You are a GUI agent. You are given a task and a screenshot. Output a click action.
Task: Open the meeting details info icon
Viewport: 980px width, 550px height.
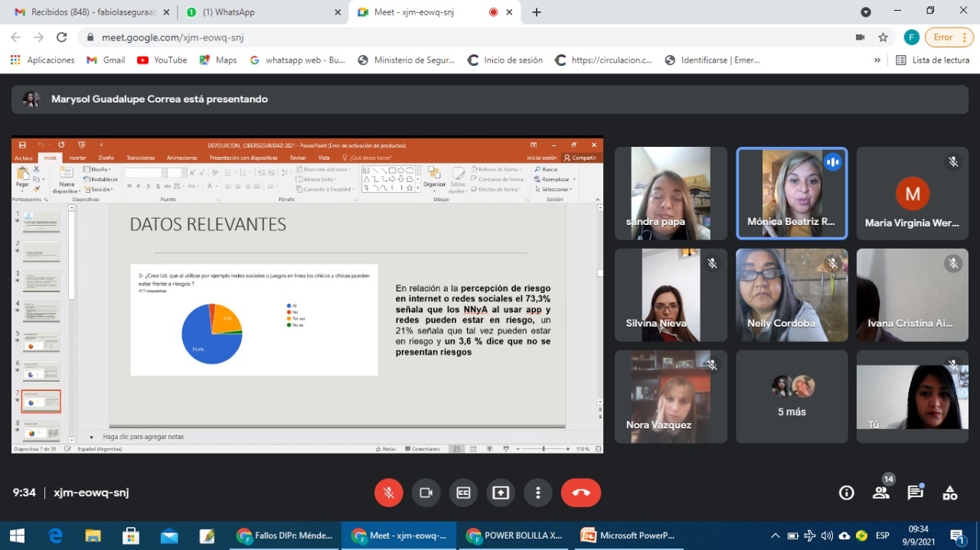click(x=846, y=493)
